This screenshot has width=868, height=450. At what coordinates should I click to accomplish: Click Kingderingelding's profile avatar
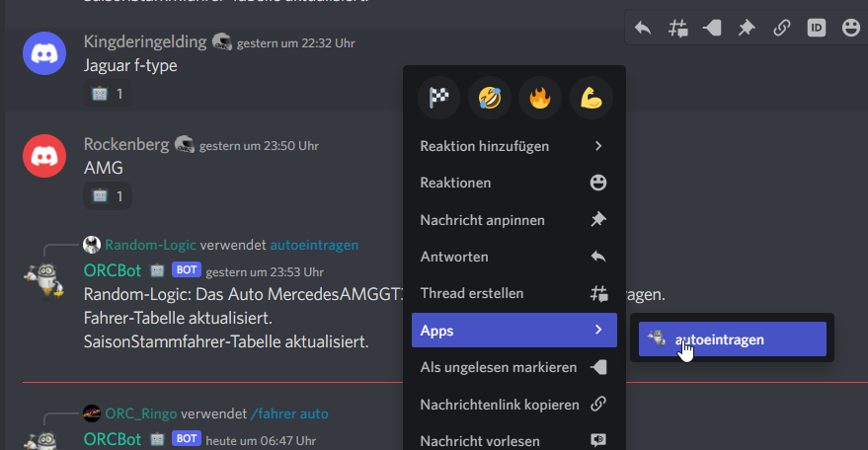pyautogui.click(x=43, y=53)
